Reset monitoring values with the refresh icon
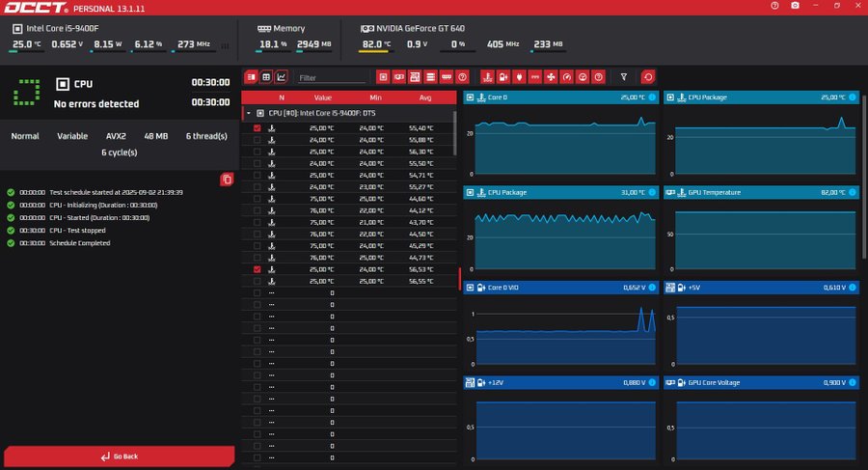This screenshot has width=868, height=470. 648,77
